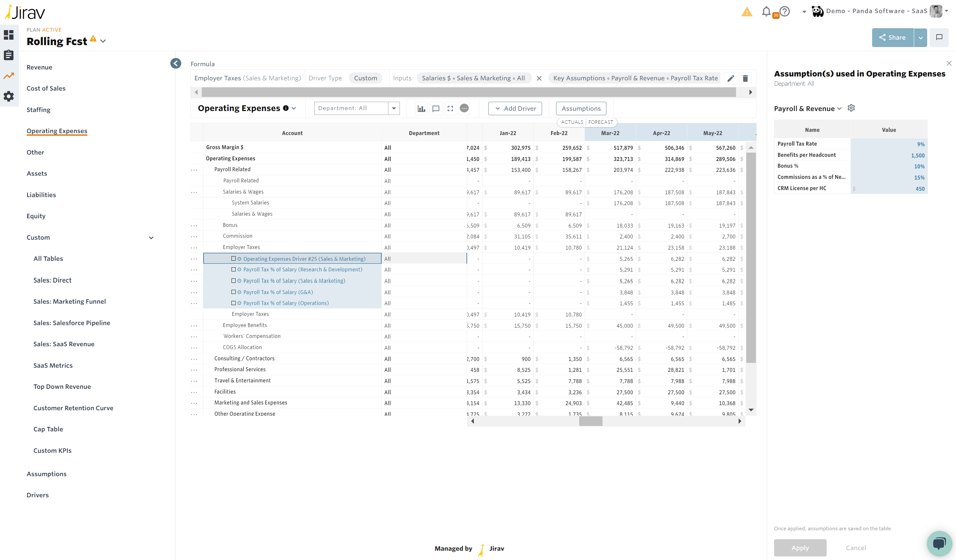Image resolution: width=956 pixels, height=560 pixels.
Task: Expand the Rolling Fcst plan chevron
Action: 103,41
